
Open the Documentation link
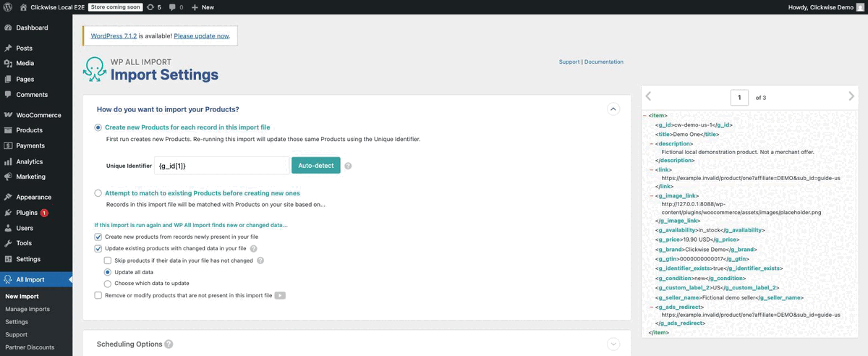tap(604, 62)
